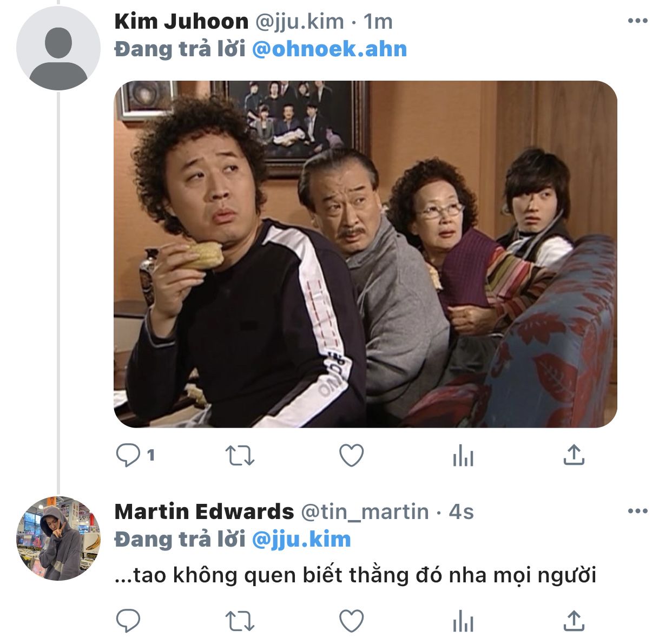Open more options for Martin Edwards' tweet

click(x=637, y=511)
